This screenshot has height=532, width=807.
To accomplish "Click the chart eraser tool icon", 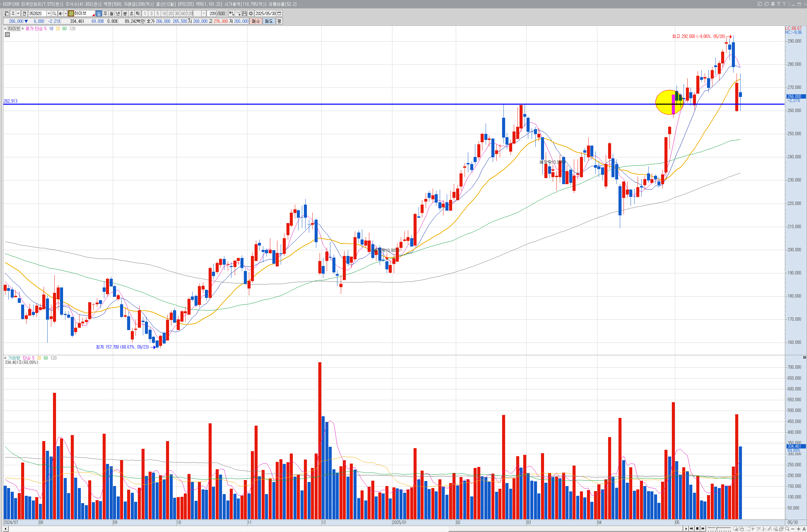I will click(x=775, y=529).
